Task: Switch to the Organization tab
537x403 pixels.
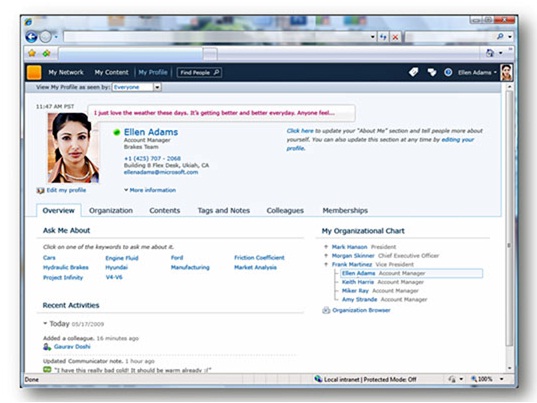Action: [x=111, y=211]
